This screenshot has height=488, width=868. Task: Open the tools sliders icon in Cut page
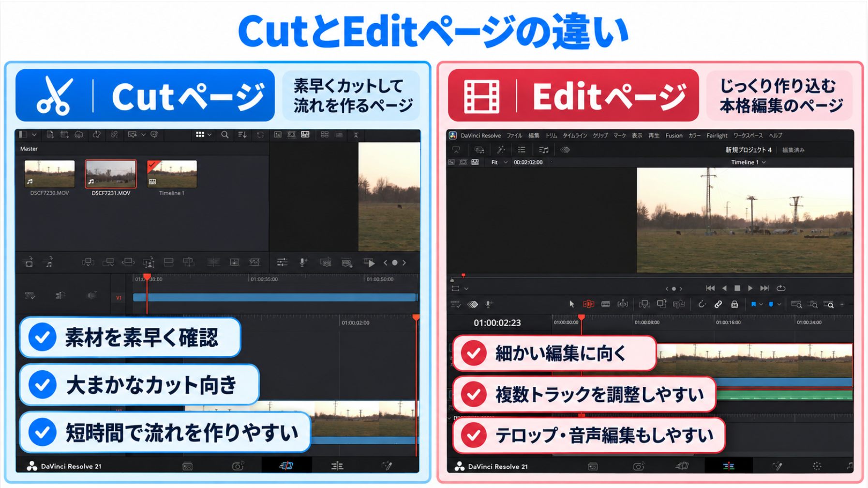[282, 262]
